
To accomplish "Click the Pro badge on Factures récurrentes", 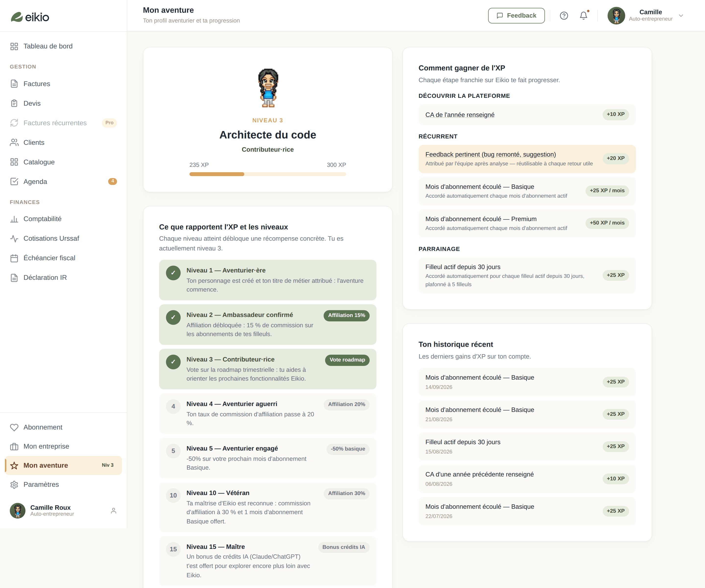I will 109,123.
